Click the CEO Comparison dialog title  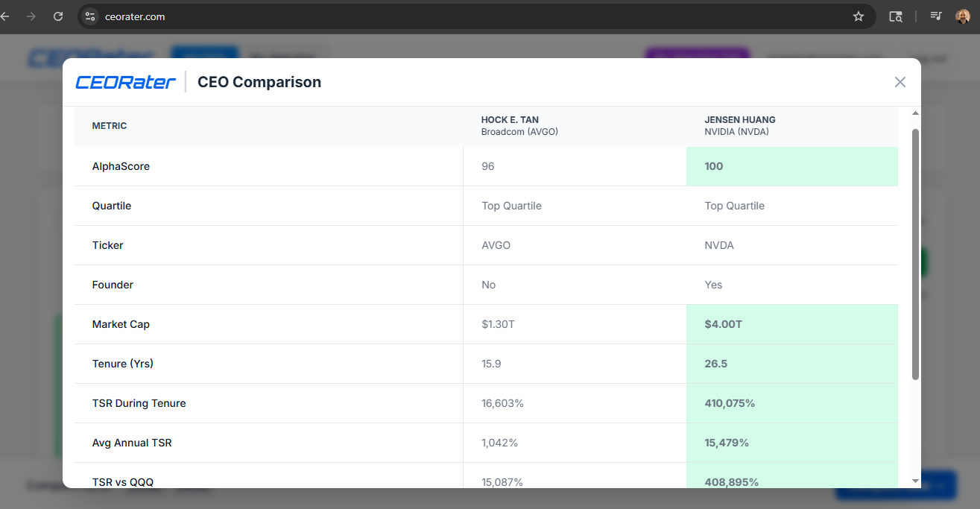pyautogui.click(x=259, y=82)
